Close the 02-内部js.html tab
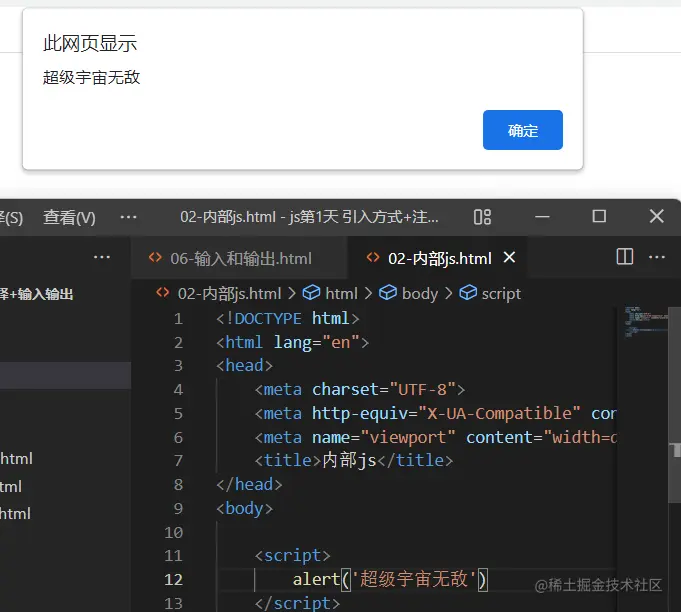Screen dimensions: 681x612 coord(509,258)
